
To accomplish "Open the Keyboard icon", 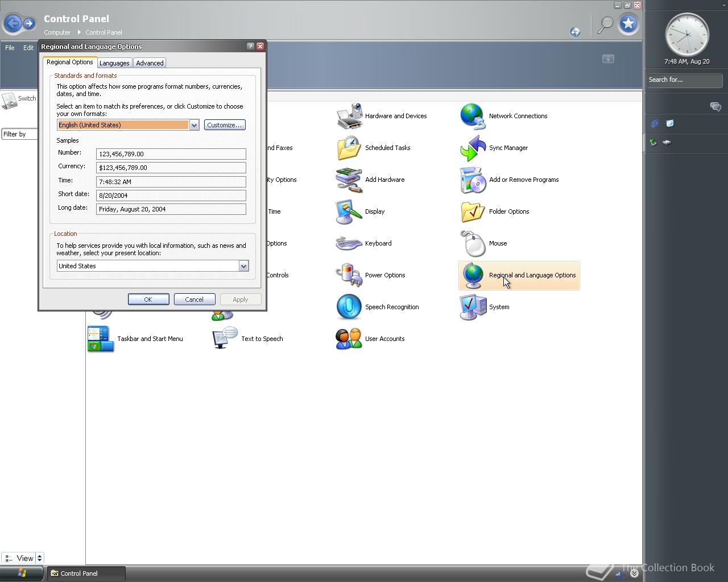I will click(x=349, y=243).
